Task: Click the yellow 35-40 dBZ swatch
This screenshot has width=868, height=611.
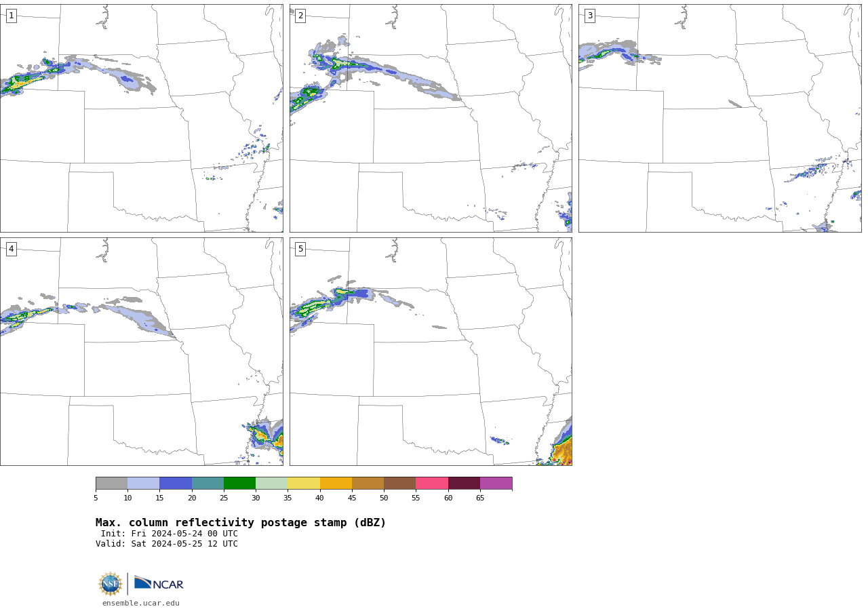Action: pyautogui.click(x=304, y=483)
